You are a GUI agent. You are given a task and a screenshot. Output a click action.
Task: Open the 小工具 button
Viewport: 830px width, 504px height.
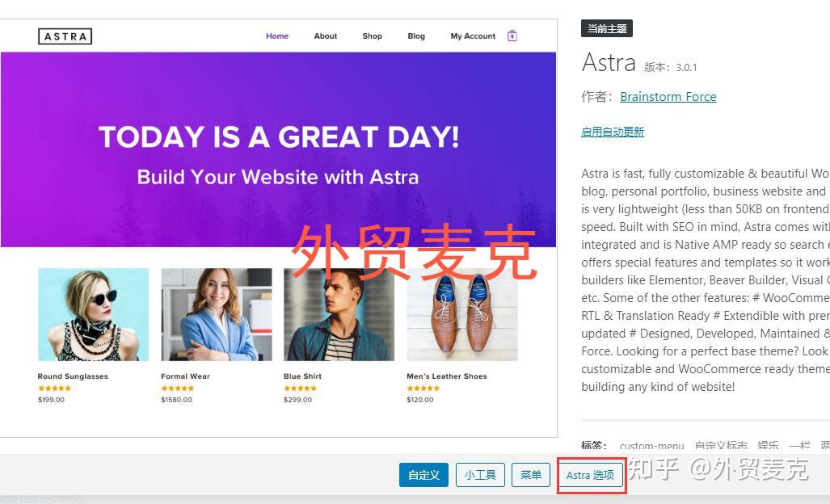[480, 475]
